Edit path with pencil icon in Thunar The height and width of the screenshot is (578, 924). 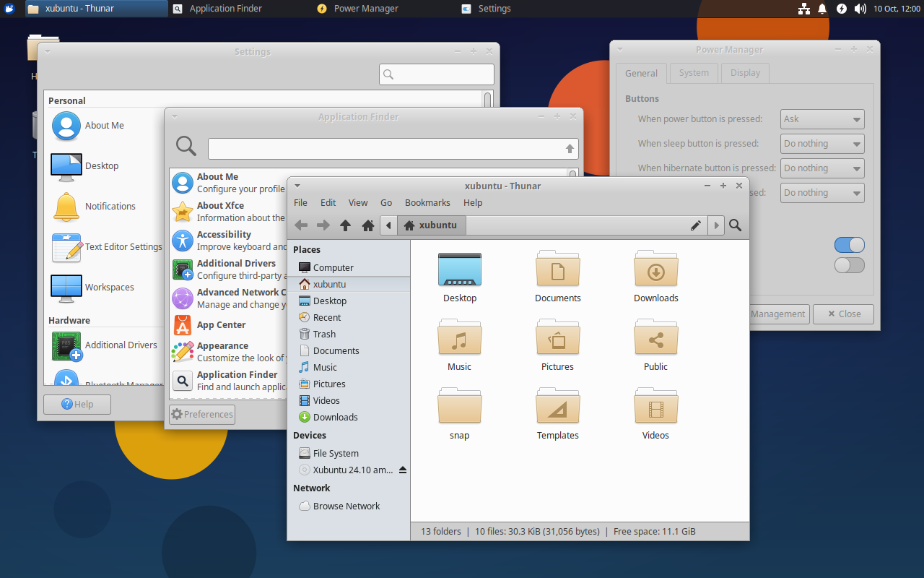696,225
